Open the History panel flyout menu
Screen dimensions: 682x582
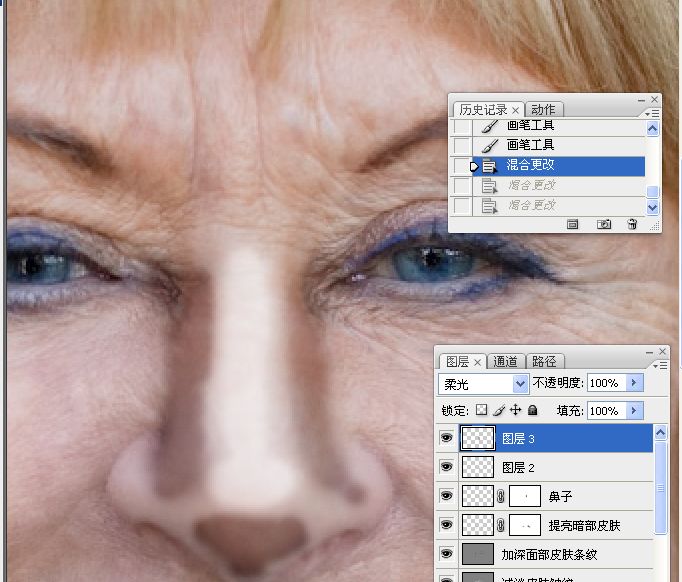pos(652,114)
